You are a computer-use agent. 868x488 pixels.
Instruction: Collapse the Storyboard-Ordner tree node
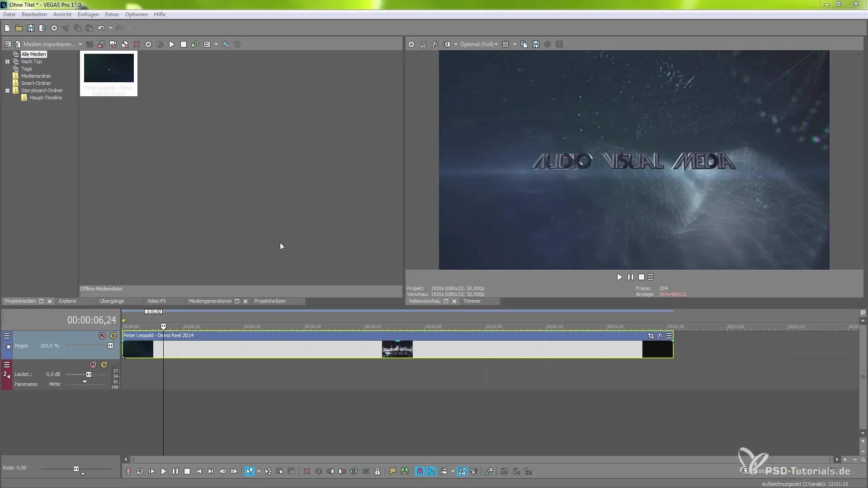pos(7,90)
